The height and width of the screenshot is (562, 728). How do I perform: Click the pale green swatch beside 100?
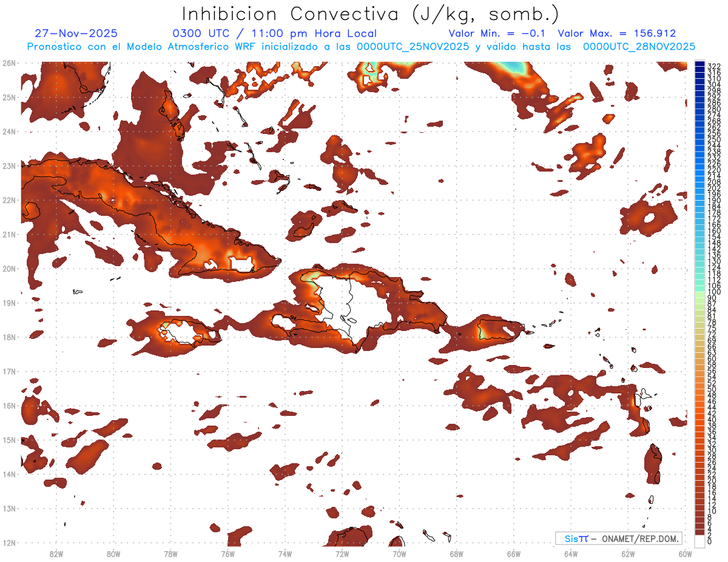pos(699,295)
